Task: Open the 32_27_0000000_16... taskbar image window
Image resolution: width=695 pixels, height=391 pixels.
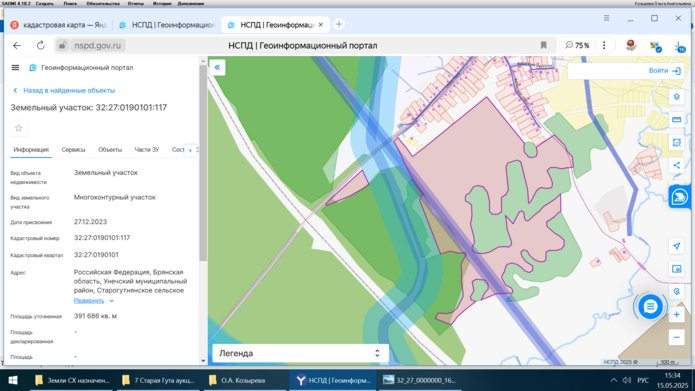Action: coord(419,380)
